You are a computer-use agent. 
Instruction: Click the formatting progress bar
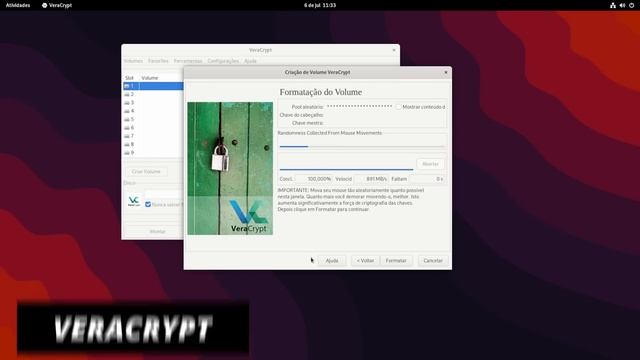click(347, 169)
